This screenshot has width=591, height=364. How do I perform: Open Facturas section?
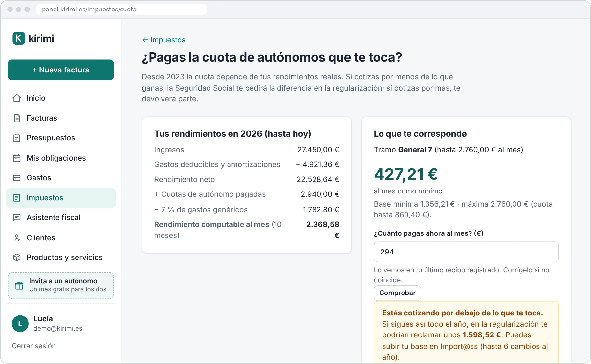click(61, 118)
